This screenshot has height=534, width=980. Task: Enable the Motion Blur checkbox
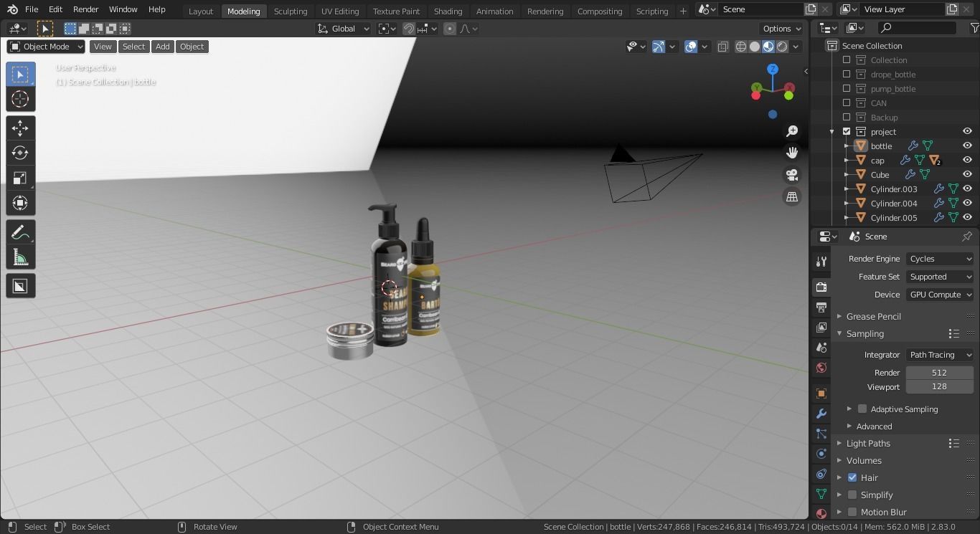pyautogui.click(x=852, y=512)
